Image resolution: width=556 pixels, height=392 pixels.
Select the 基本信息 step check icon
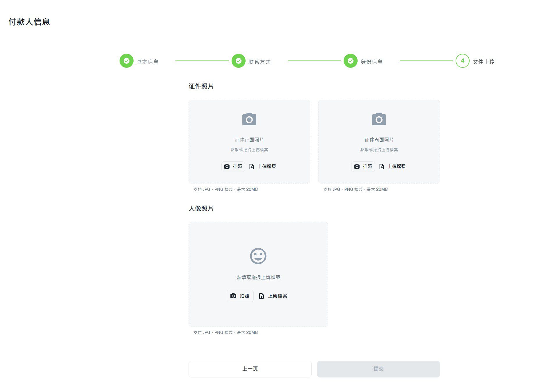coord(127,61)
